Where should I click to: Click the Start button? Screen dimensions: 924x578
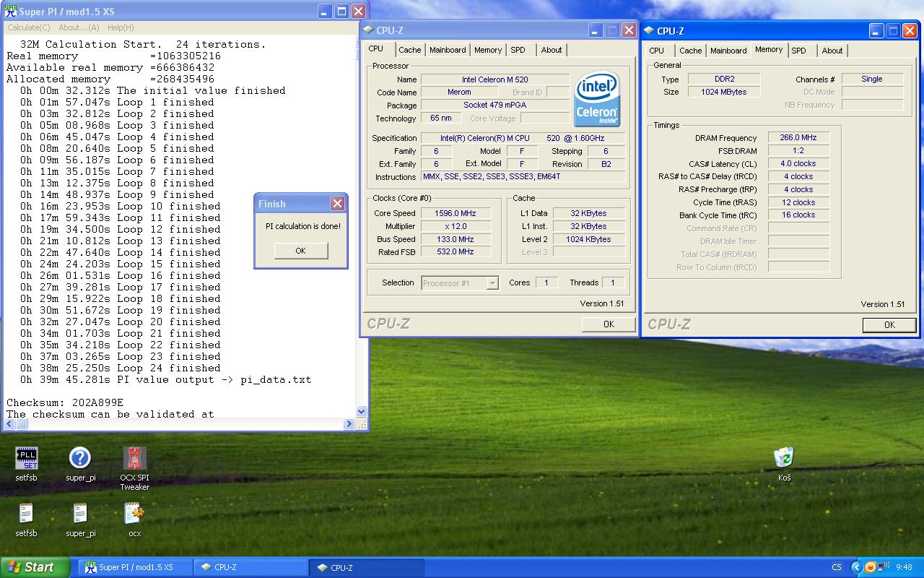(x=35, y=567)
